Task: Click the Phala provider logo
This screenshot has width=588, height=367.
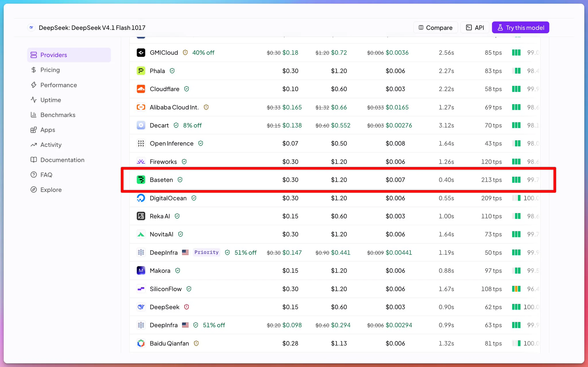Action: click(x=141, y=71)
